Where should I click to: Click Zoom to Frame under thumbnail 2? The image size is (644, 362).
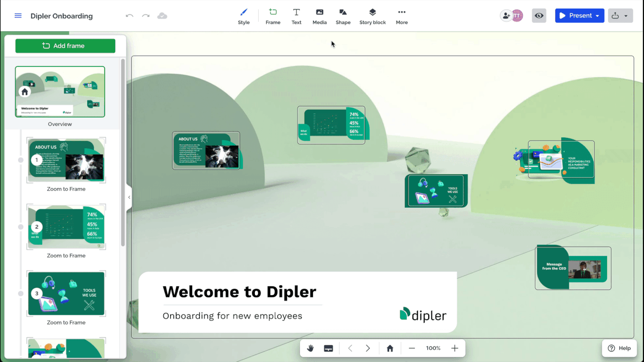pos(66,256)
